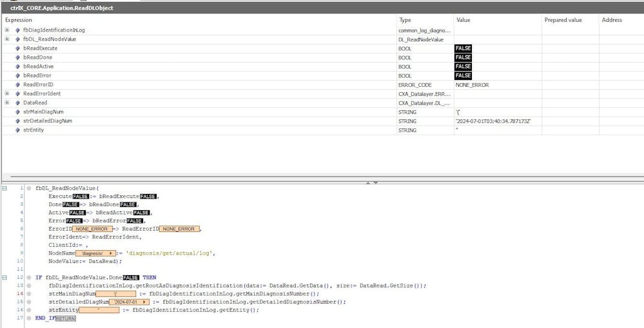Expand the fbDL_ReadNodeValue tree entry
The height and width of the screenshot is (328, 644).
click(7, 39)
